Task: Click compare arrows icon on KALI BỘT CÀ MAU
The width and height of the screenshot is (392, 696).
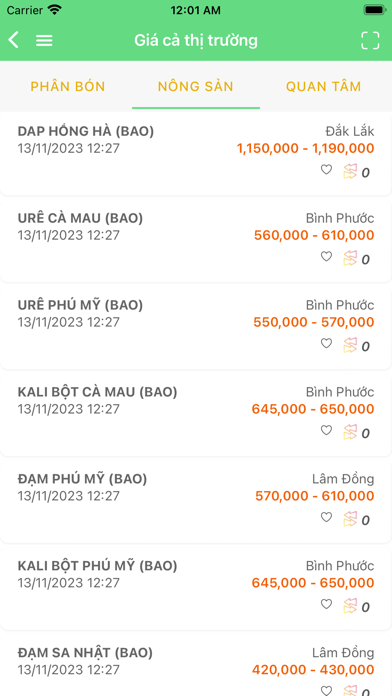Action: [350, 432]
